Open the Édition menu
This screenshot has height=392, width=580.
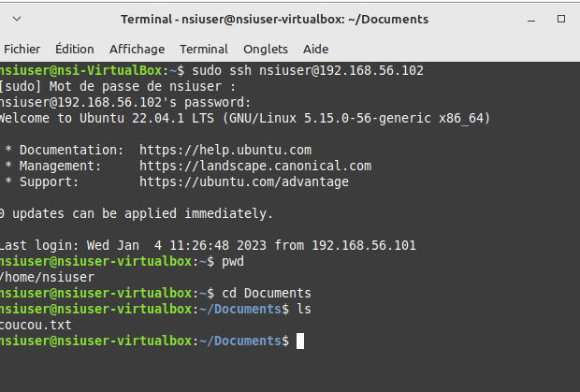point(75,49)
